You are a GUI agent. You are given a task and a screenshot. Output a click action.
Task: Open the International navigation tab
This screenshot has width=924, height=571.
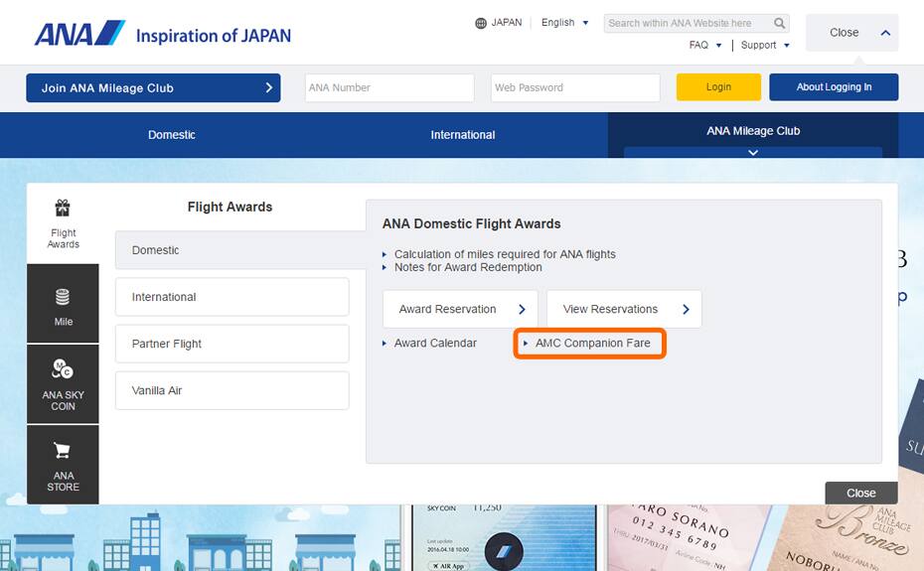pos(463,135)
